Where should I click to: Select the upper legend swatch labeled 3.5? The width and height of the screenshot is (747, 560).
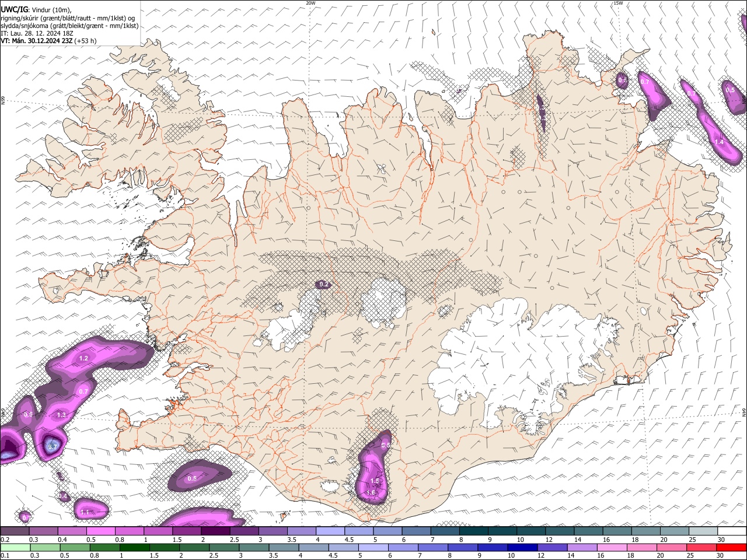pos(301,531)
